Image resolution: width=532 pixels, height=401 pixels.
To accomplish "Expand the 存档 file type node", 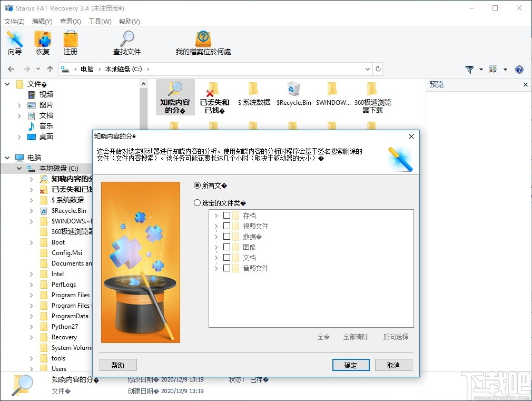I will click(x=216, y=216).
